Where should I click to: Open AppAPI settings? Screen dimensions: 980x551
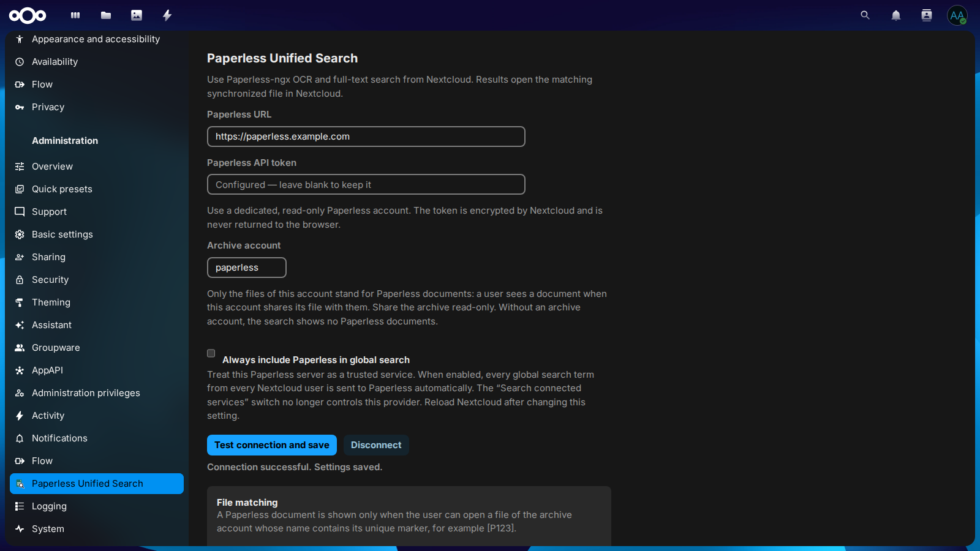pyautogui.click(x=97, y=370)
